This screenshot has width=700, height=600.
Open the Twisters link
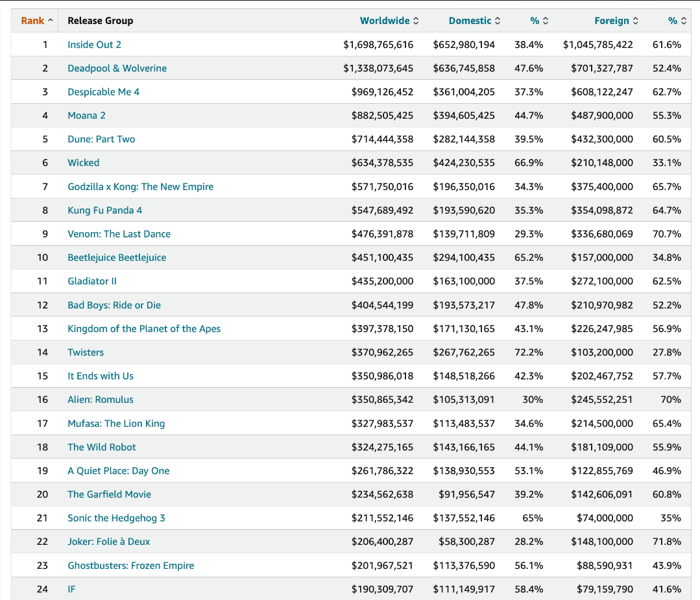(x=85, y=353)
